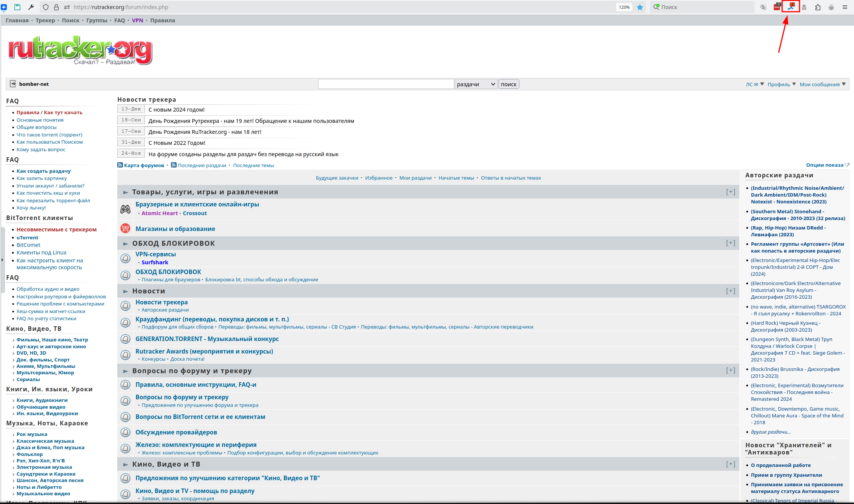854x504 pixels.
Task: Expand all in ОБХОД БЛОКИРОВОК section [+]
Action: tap(730, 243)
